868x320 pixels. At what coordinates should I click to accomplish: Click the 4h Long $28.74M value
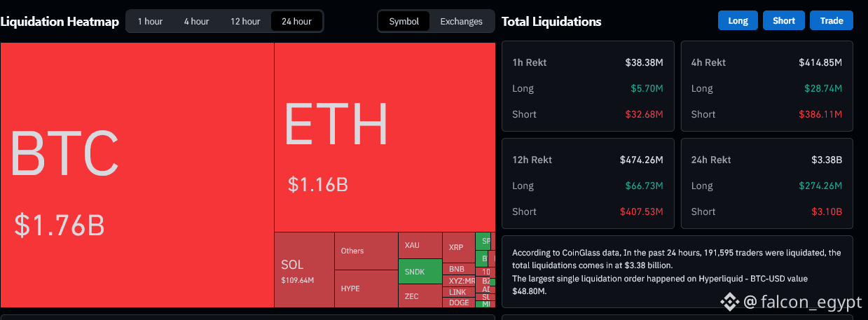822,88
